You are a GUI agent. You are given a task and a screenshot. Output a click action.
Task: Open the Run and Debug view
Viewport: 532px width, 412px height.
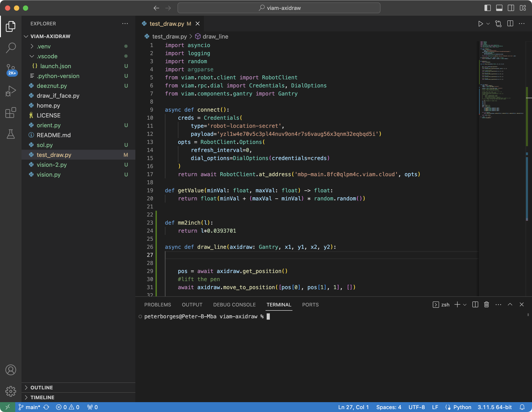pyautogui.click(x=11, y=91)
